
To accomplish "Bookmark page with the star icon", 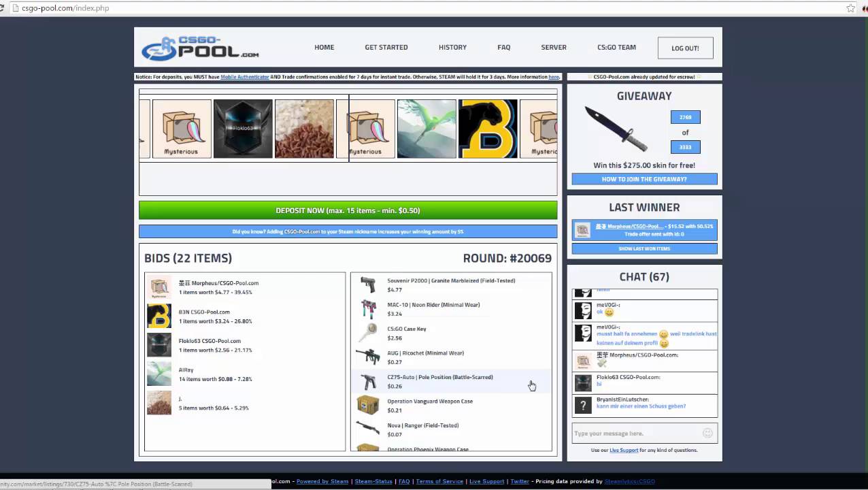I will 850,8.
